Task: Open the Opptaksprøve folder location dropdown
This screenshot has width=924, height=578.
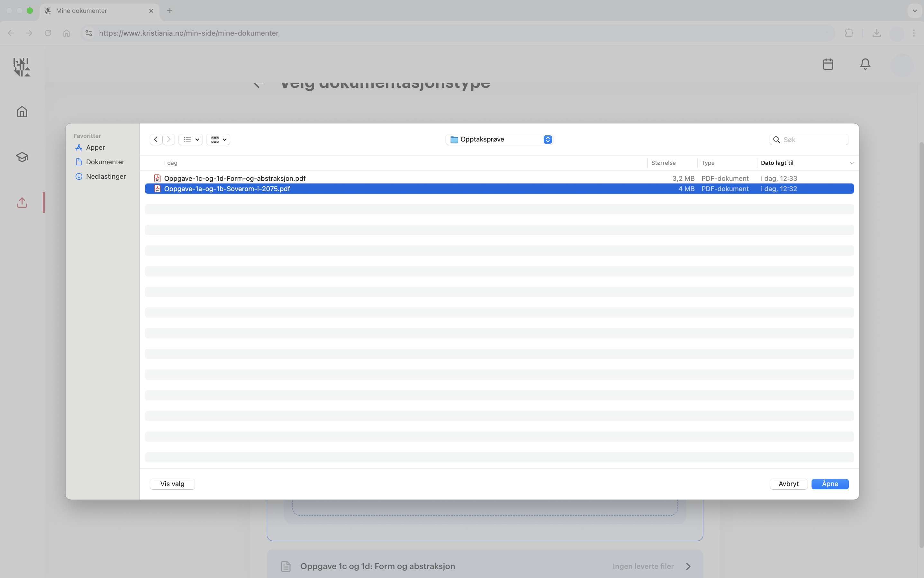Action: [x=499, y=139]
